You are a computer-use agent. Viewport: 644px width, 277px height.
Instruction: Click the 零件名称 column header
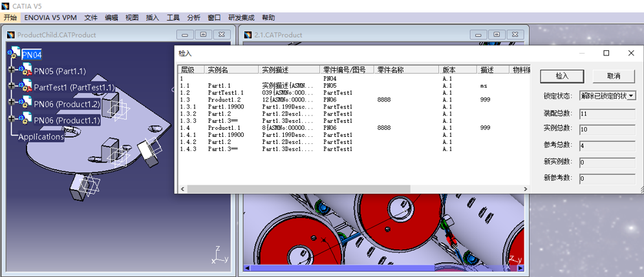pyautogui.click(x=407, y=69)
